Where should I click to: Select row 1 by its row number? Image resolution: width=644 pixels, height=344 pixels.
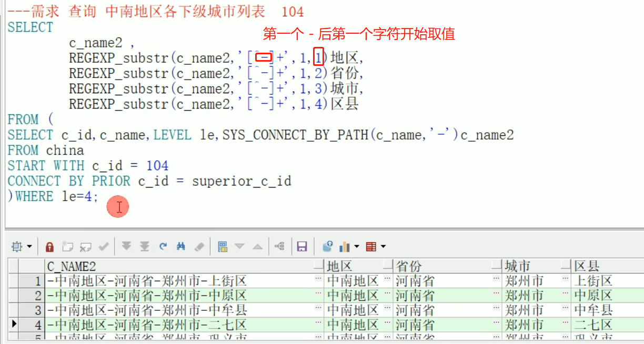pyautogui.click(x=32, y=281)
